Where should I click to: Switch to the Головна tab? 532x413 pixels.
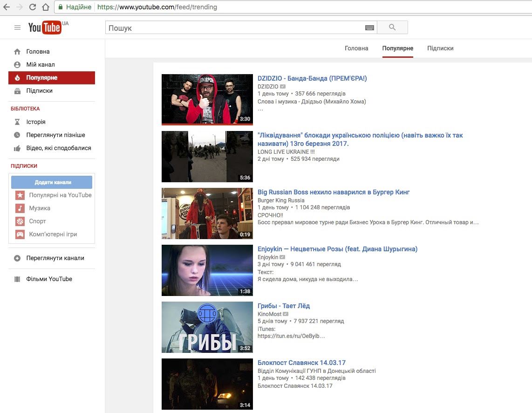tap(356, 48)
